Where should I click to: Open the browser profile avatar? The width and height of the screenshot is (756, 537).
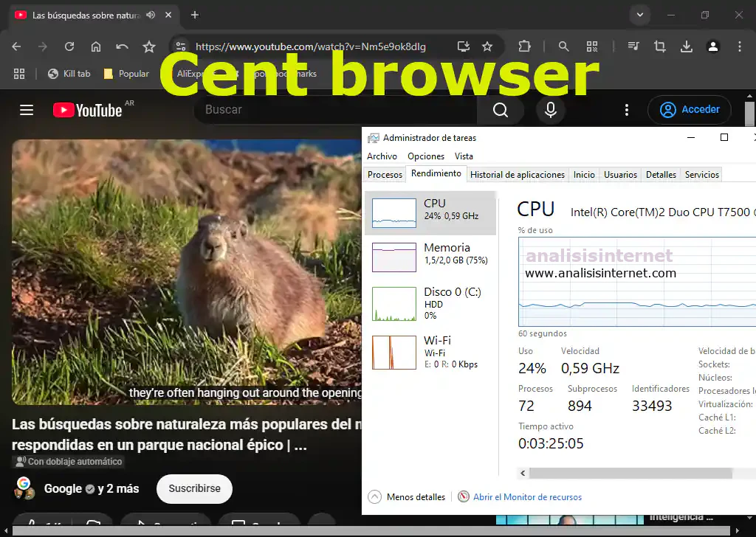coord(712,46)
